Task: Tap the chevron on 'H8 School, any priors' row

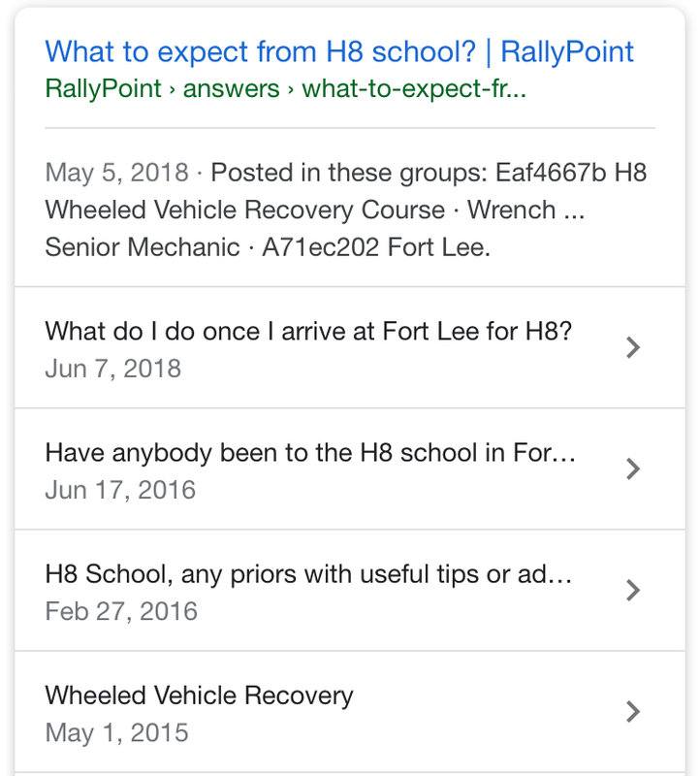Action: pos(632,590)
